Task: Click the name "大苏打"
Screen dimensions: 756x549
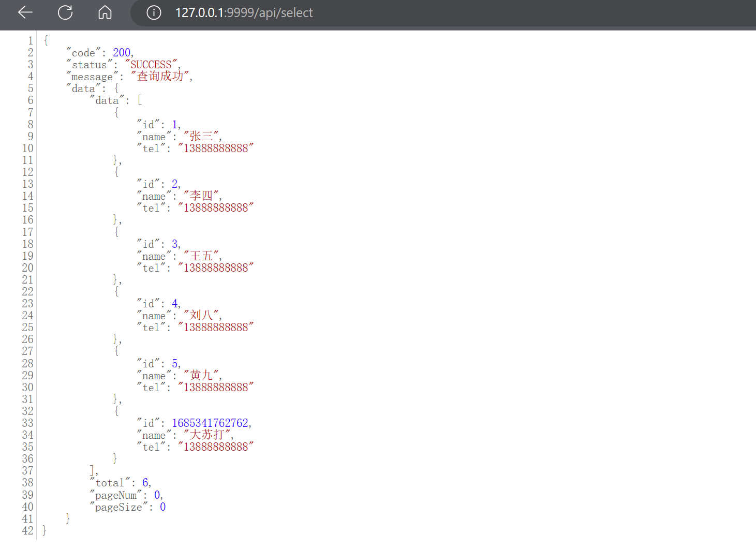Action: coord(207,435)
